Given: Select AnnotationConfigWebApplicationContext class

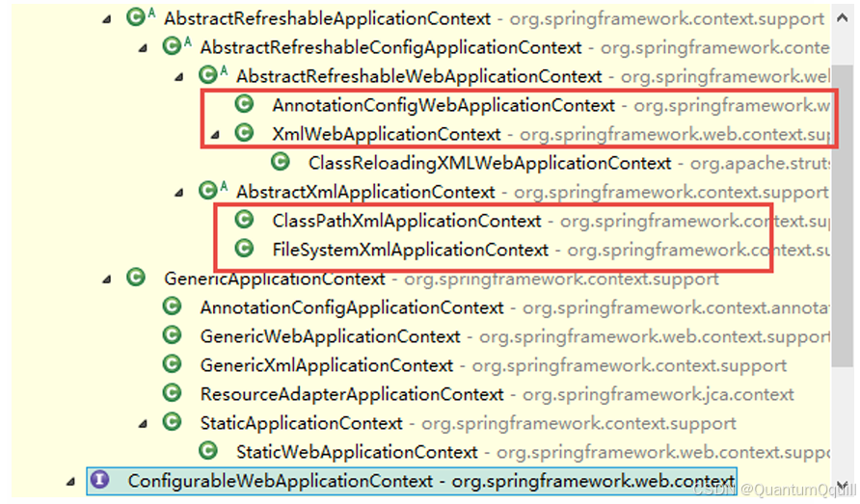Looking at the screenshot, I should click(x=443, y=105).
